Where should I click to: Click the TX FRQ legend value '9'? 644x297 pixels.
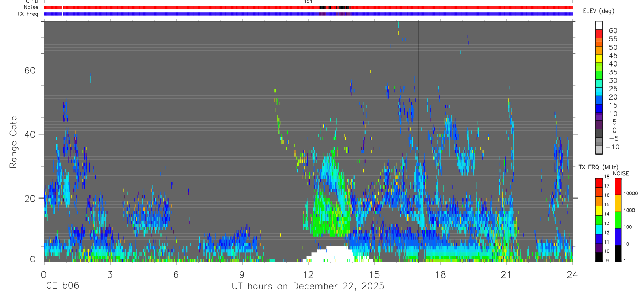click(x=607, y=261)
